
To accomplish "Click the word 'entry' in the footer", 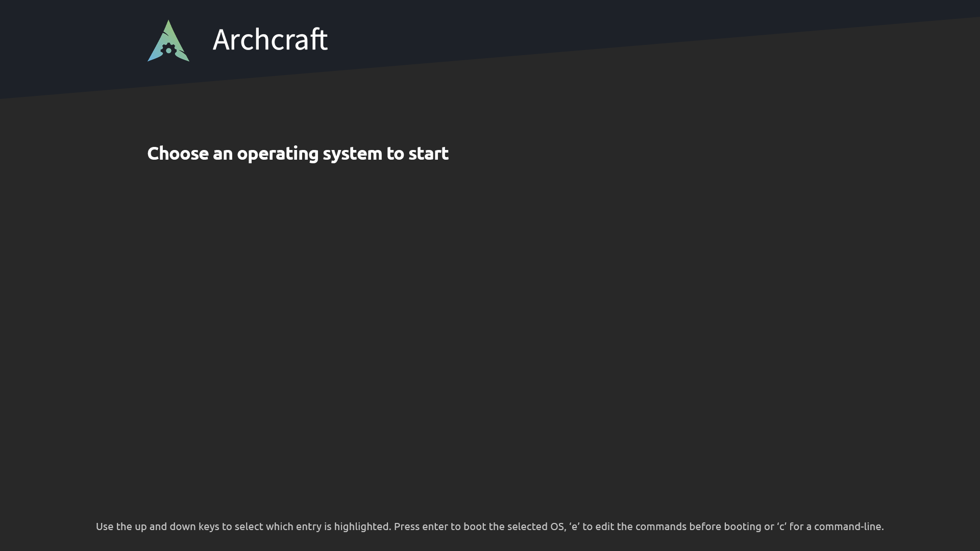I will click(309, 527).
